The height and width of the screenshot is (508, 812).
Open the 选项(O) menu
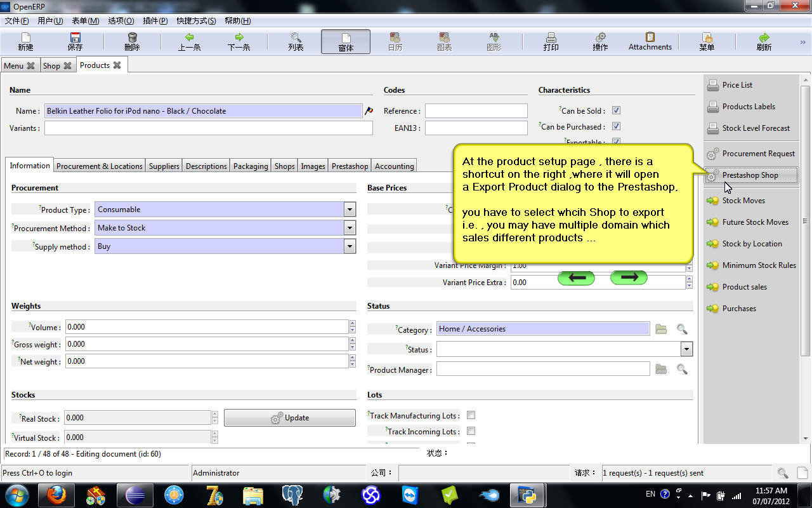coord(121,21)
